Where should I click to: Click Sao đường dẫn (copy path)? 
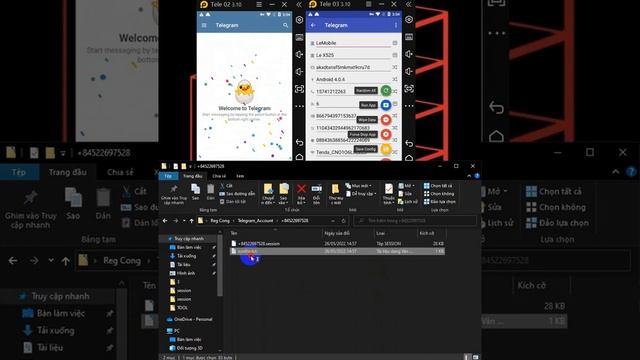point(237,193)
